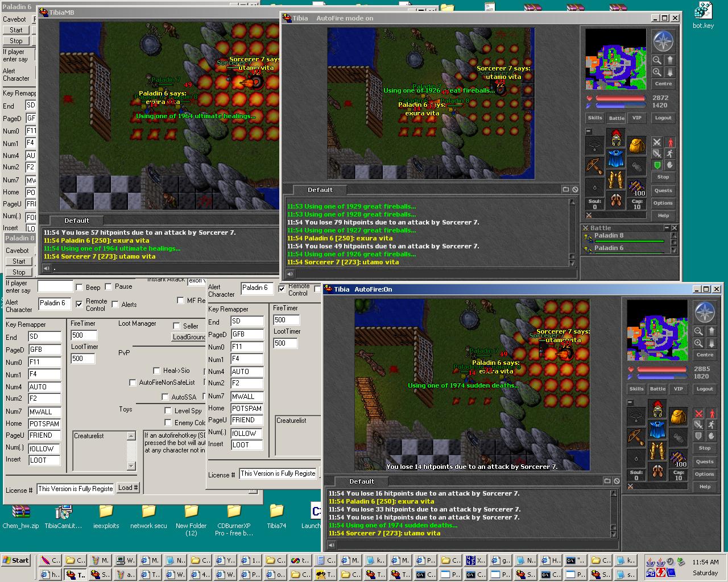Viewport: 728px width, 582px height.
Task: Click Logout in AutoFire mode on window
Action: (663, 118)
